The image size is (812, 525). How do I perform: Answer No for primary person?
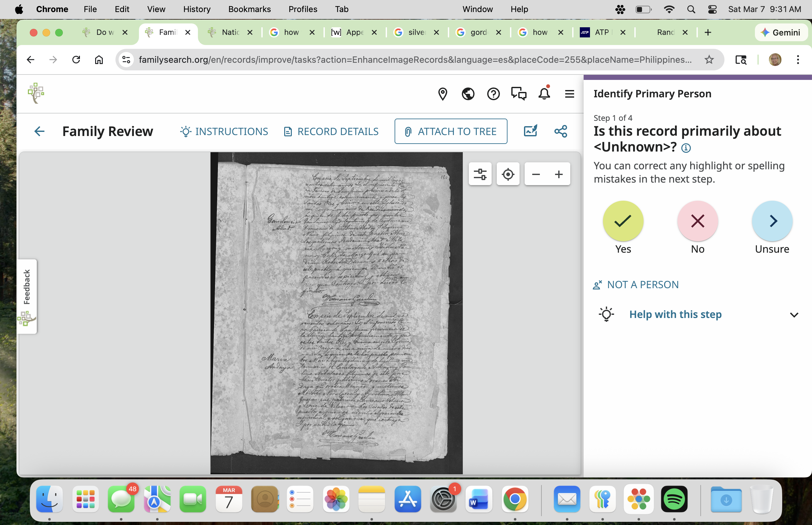coord(697,221)
